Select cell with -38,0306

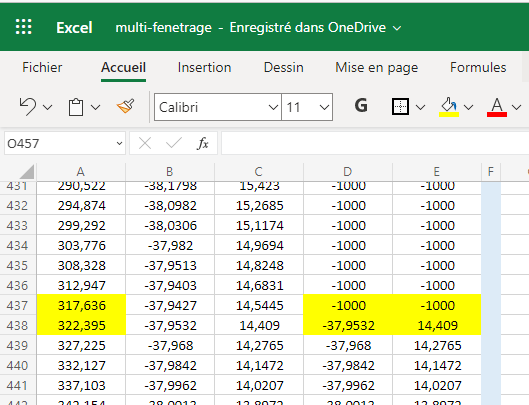170,225
